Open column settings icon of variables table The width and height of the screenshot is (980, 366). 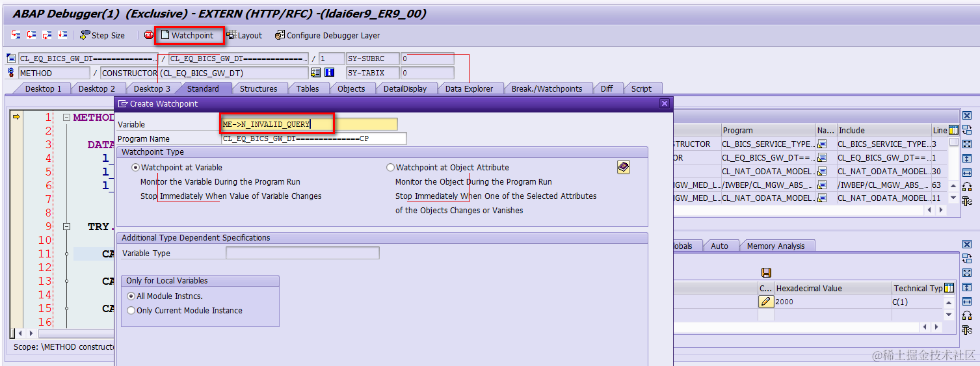pyautogui.click(x=949, y=288)
